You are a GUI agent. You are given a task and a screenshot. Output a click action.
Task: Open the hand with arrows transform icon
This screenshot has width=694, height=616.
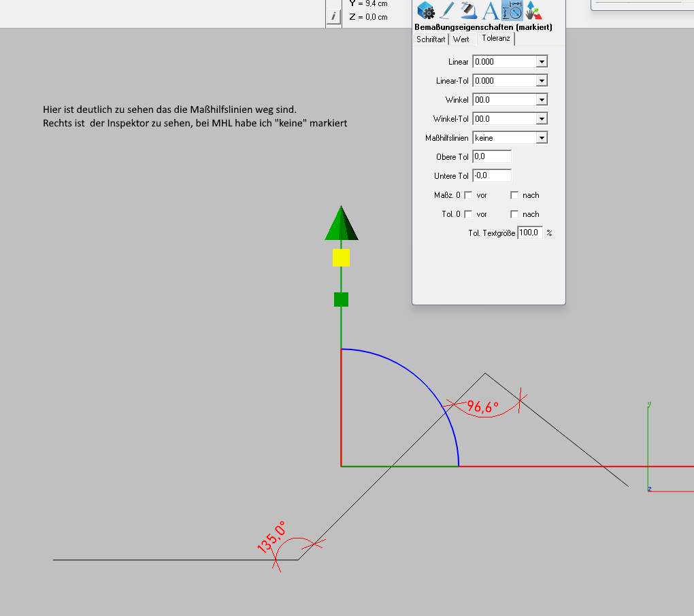click(533, 10)
